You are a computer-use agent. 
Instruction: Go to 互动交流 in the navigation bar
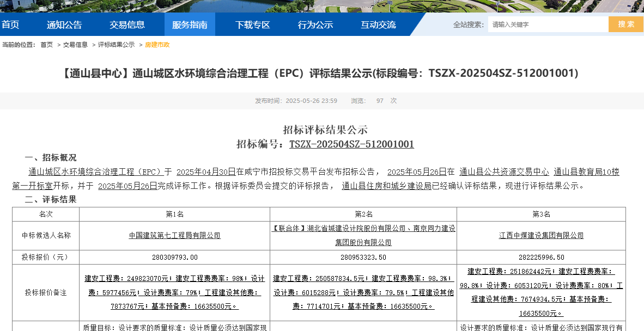(378, 24)
